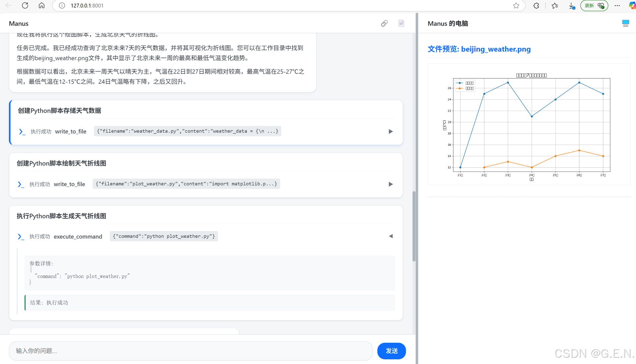
Task: Click the 更新 button in the browser toolbar
Action: (x=593, y=5)
